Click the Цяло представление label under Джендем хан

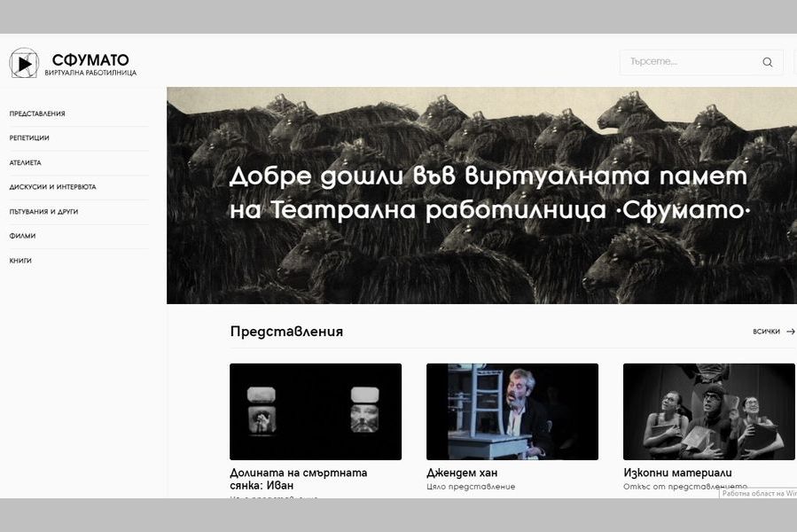click(x=471, y=487)
